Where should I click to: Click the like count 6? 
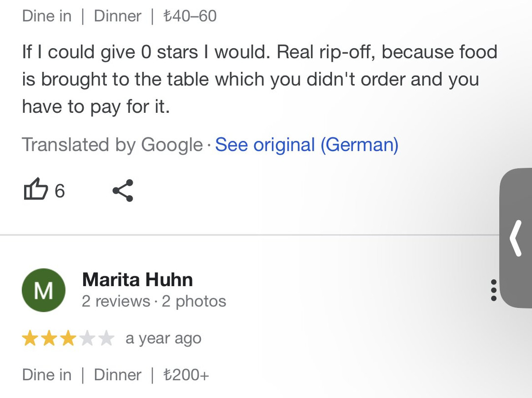60,191
